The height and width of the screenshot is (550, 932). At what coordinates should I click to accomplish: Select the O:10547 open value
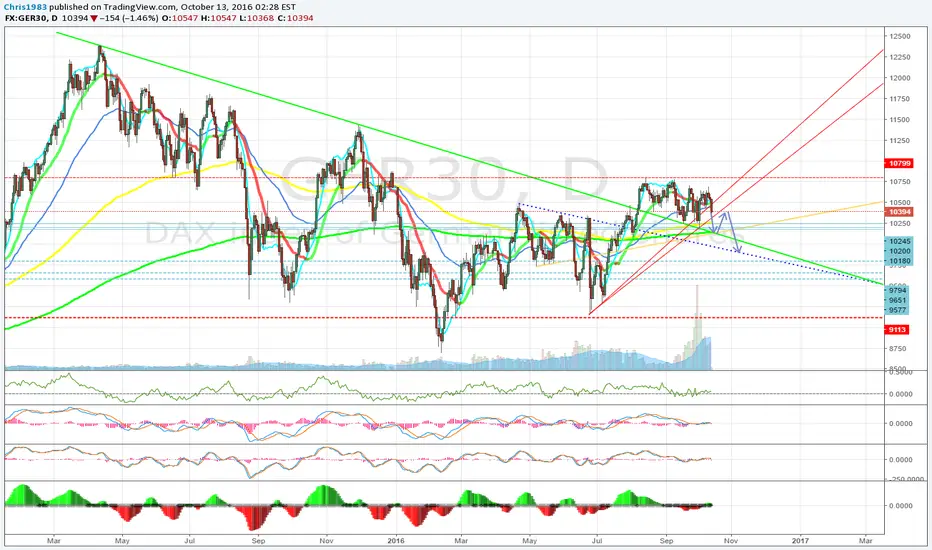(180, 18)
